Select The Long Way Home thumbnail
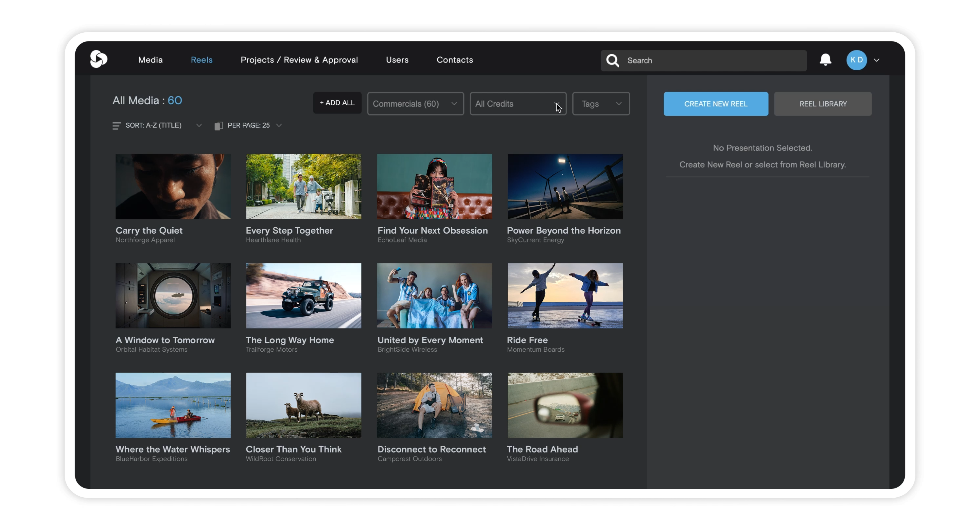This screenshot has height=530, width=980. point(304,296)
